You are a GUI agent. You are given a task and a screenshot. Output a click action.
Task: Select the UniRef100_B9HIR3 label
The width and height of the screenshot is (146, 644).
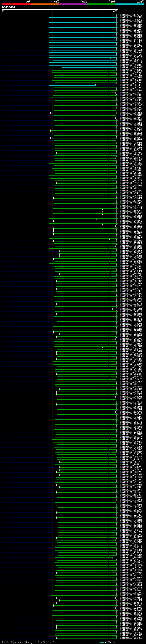[131, 35]
